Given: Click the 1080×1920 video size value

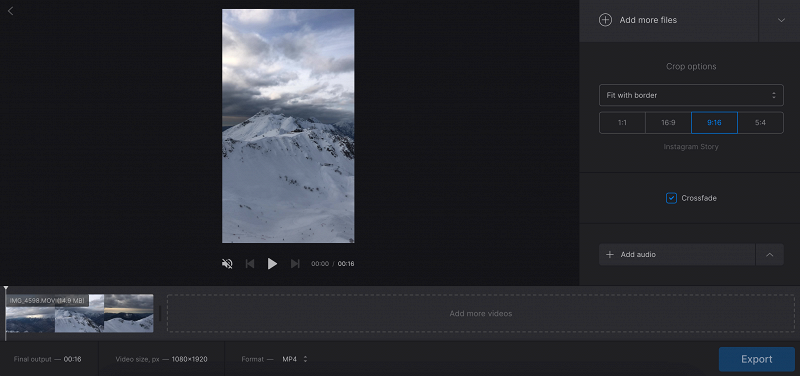Looking at the screenshot, I should [189, 359].
